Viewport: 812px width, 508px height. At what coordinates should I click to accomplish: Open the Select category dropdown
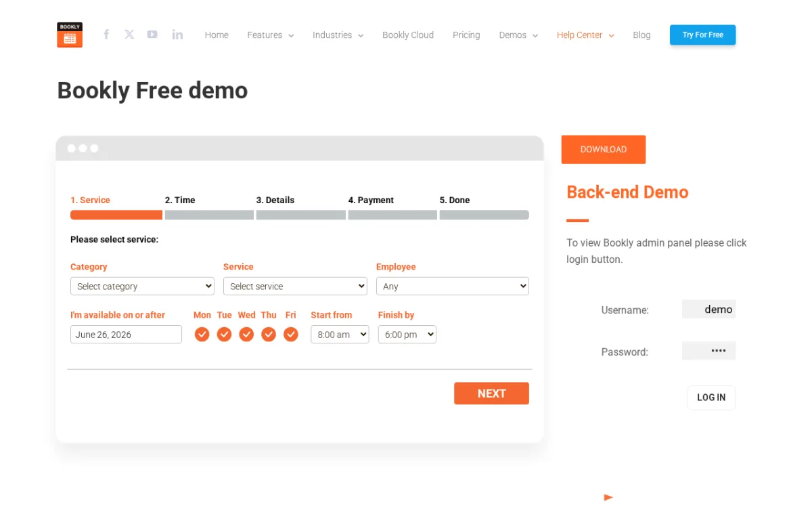click(142, 287)
